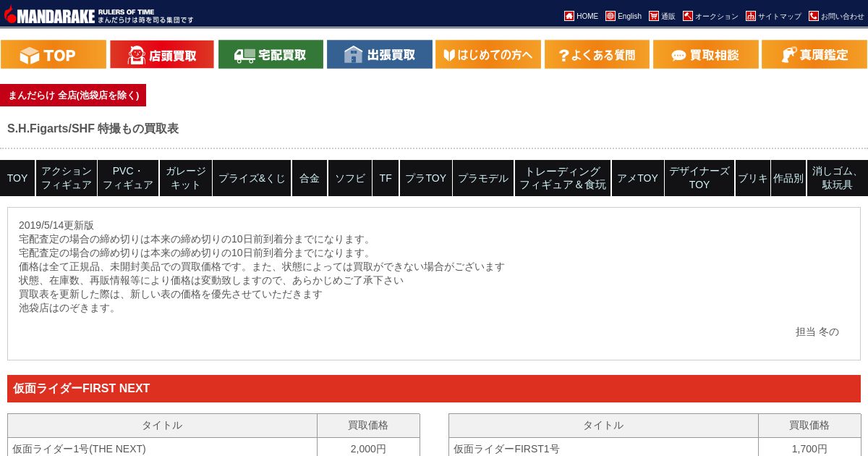868x456 pixels.
Task: Select the トレーディングフィギュア＆食玩 tab
Action: [x=563, y=178]
